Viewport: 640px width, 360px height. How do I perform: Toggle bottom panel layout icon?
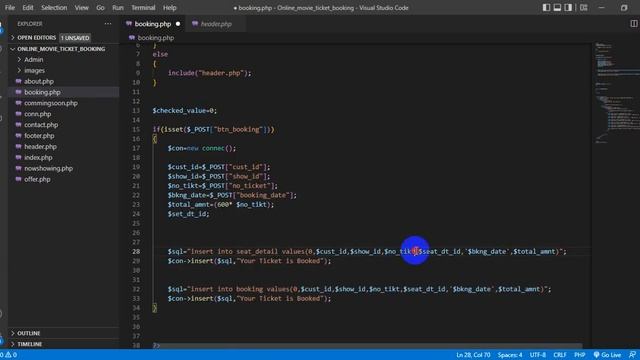(x=557, y=8)
